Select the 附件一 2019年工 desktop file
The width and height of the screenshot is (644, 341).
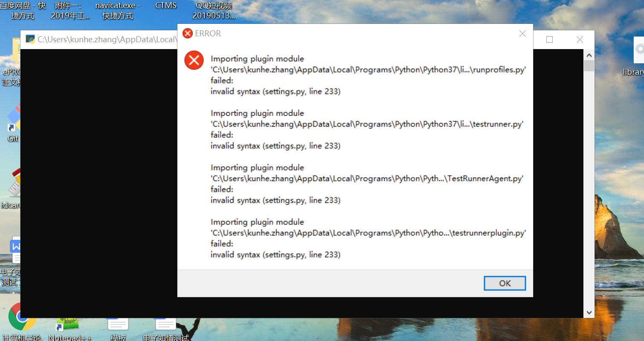70,11
